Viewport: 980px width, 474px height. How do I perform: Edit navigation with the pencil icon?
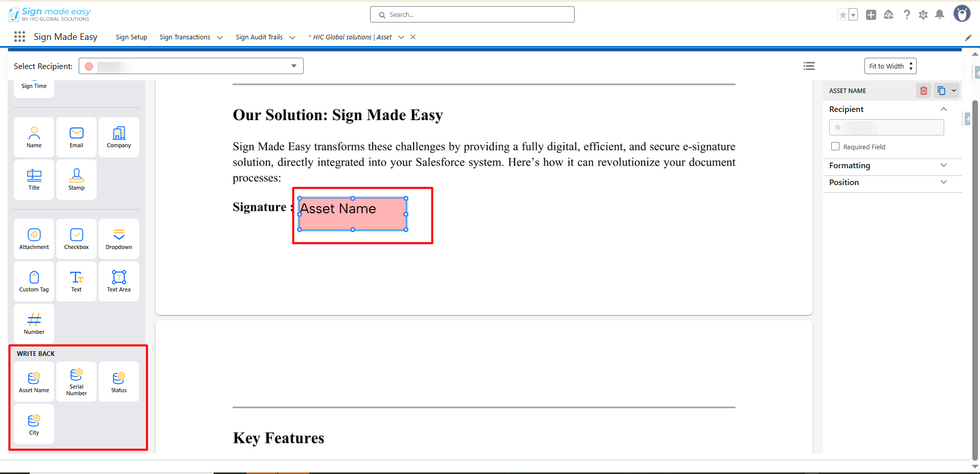pyautogui.click(x=968, y=37)
